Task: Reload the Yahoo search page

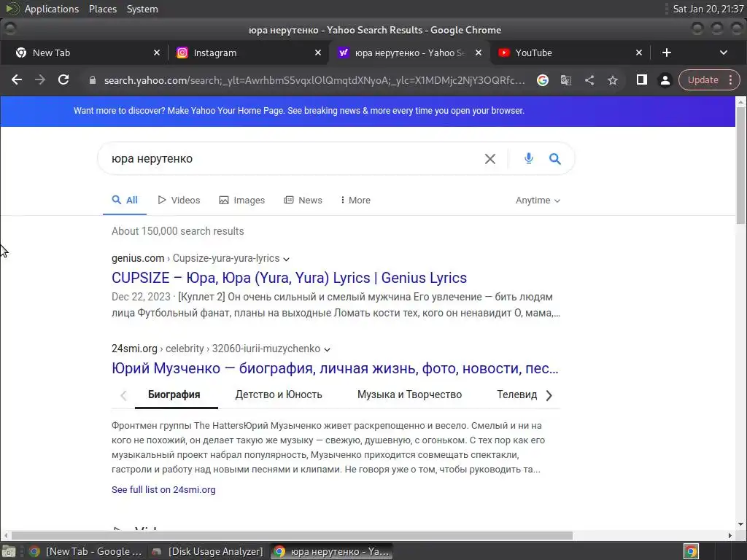Action: [63, 80]
